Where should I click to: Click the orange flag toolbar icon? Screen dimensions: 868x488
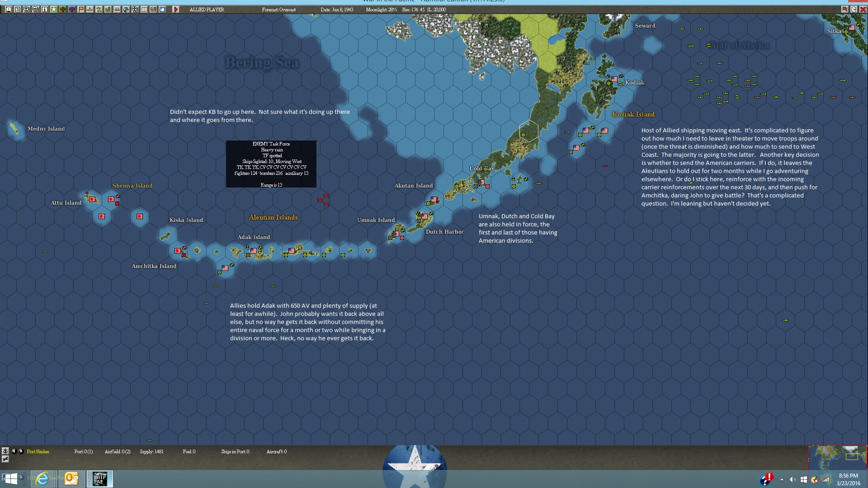pos(81,9)
